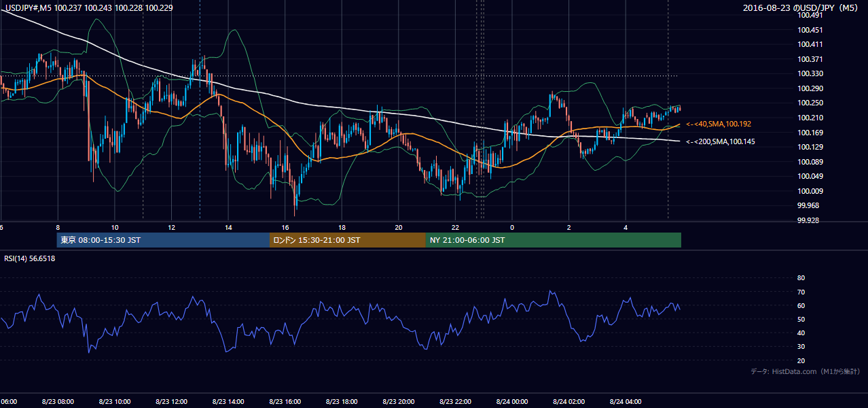Click hour tick 10 on the chart axis
The width and height of the screenshot is (868, 408).
coord(115,227)
